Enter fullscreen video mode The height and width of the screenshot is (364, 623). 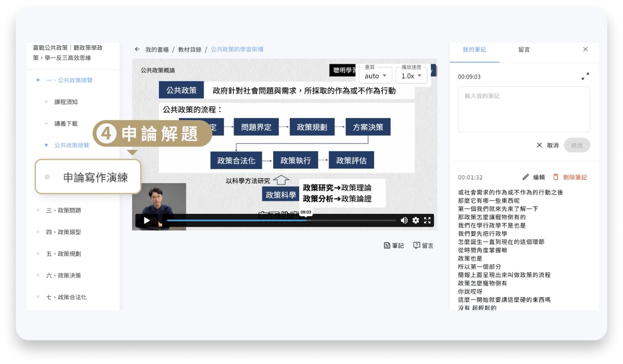tap(427, 220)
